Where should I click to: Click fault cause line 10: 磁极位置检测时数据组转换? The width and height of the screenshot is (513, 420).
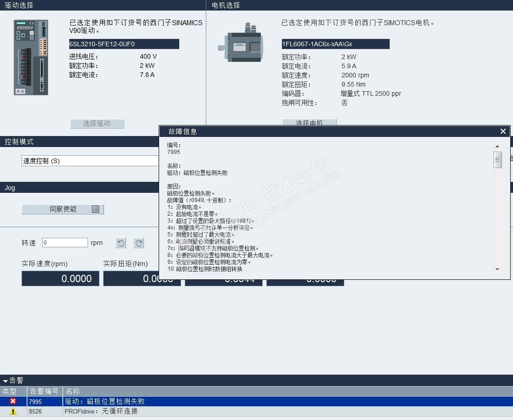tap(205, 269)
